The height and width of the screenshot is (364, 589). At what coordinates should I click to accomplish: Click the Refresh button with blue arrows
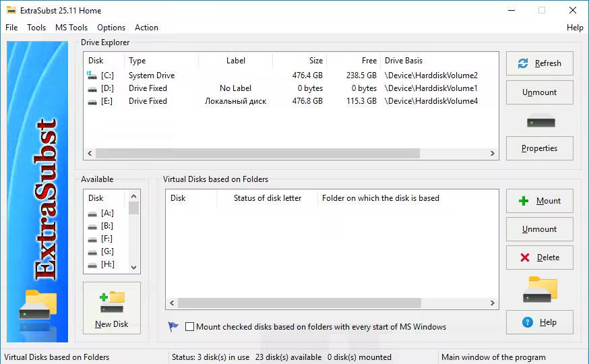(x=539, y=63)
